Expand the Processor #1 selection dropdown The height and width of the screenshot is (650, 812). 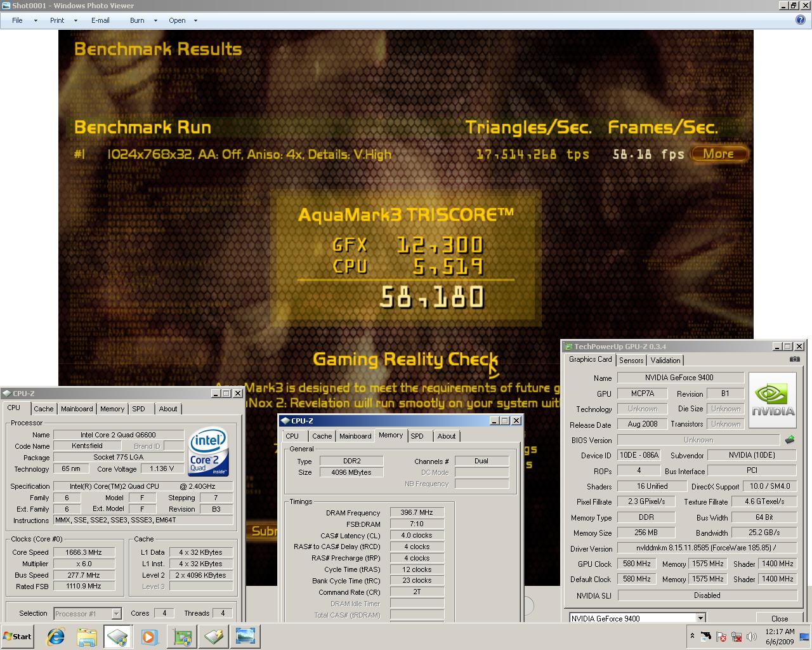116,614
